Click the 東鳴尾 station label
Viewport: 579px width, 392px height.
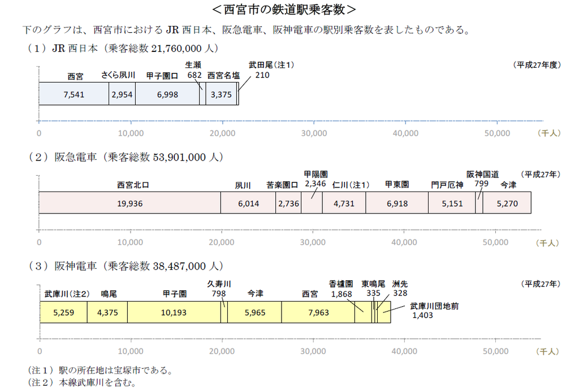click(x=373, y=284)
